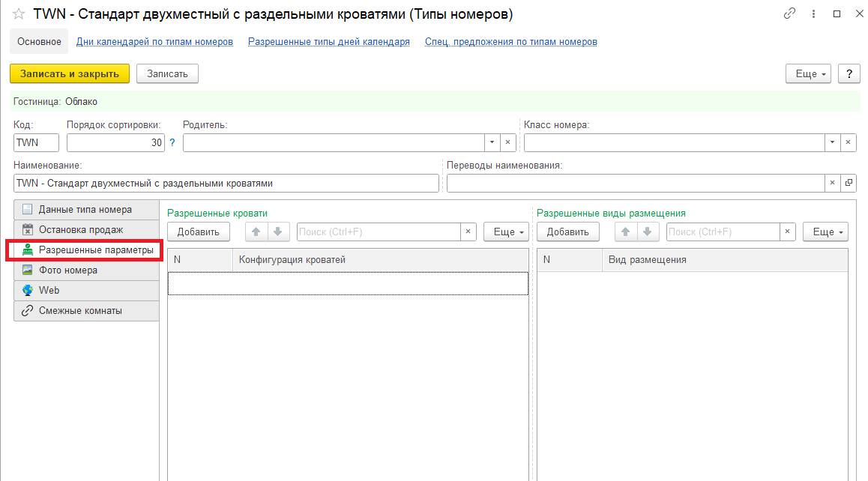The image size is (868, 481).
Task: Open the top-right Еще menu
Action: 808,73
